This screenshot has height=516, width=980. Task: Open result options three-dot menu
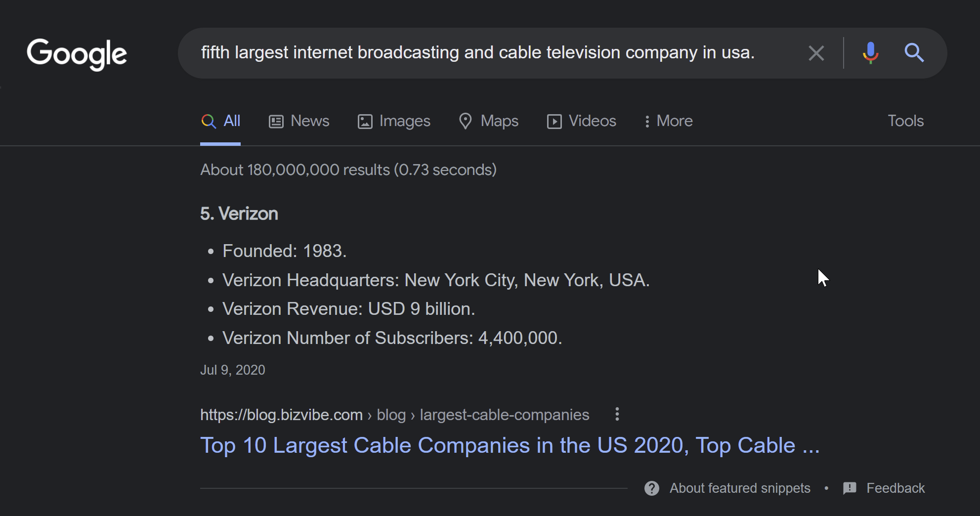click(x=617, y=414)
